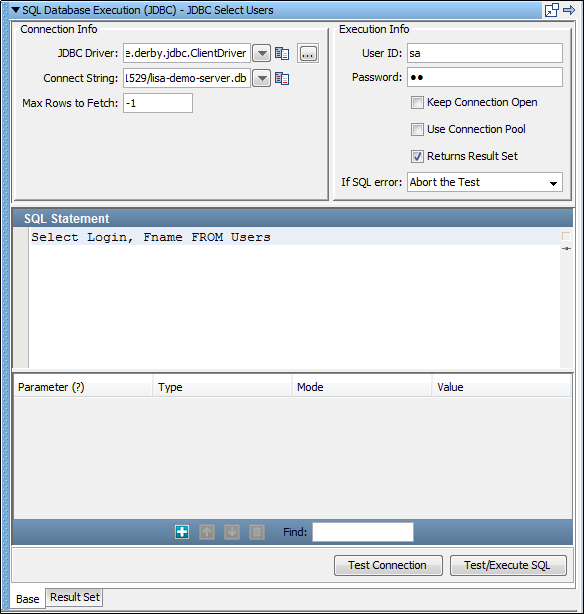This screenshot has width=584, height=614.
Task: Open the JDBC Driver dropdown arrow
Action: pos(261,53)
